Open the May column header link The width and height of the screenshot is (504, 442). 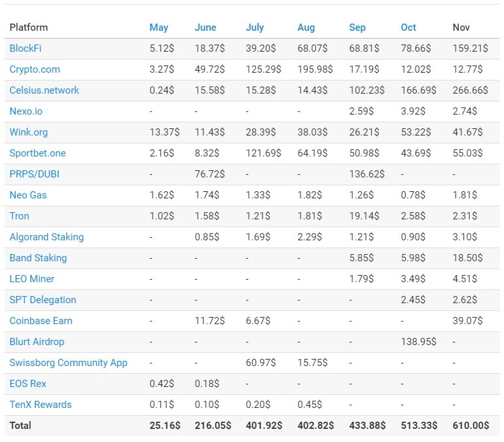coord(159,28)
